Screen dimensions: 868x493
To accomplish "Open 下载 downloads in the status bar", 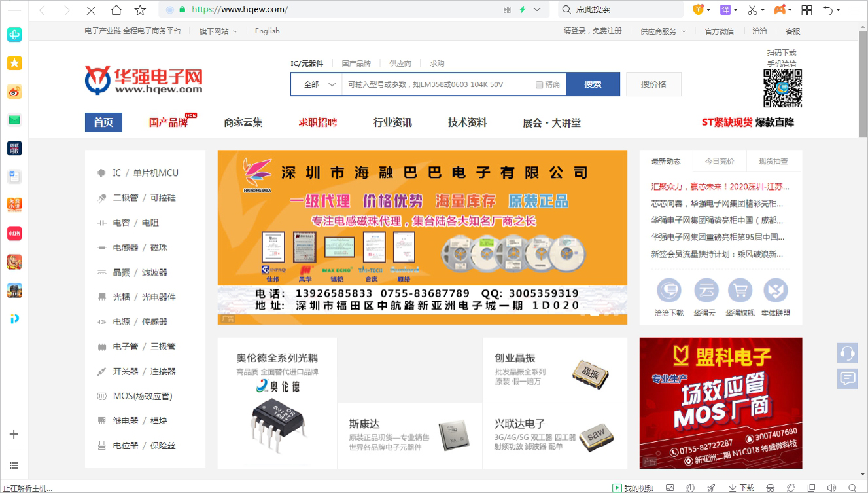I will point(742,488).
